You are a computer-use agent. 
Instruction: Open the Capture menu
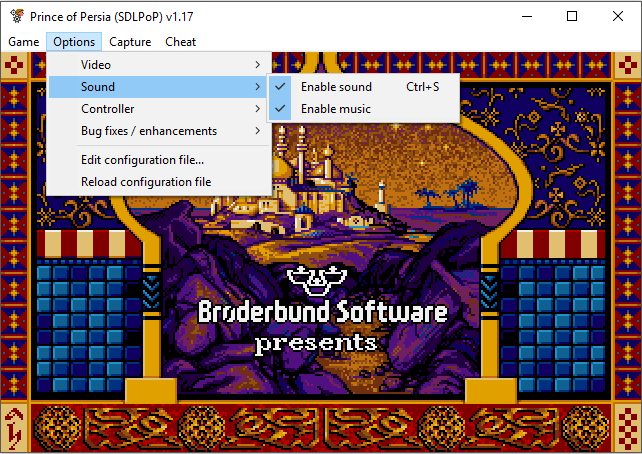(x=130, y=42)
